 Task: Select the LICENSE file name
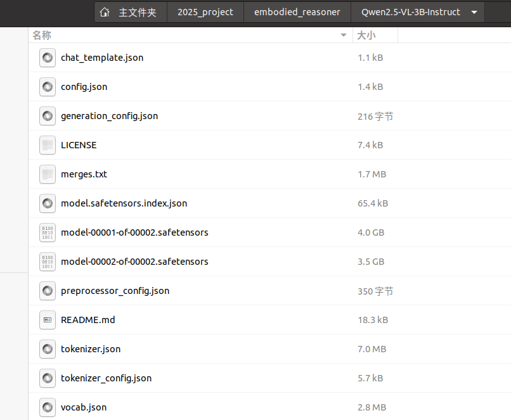[79, 145]
